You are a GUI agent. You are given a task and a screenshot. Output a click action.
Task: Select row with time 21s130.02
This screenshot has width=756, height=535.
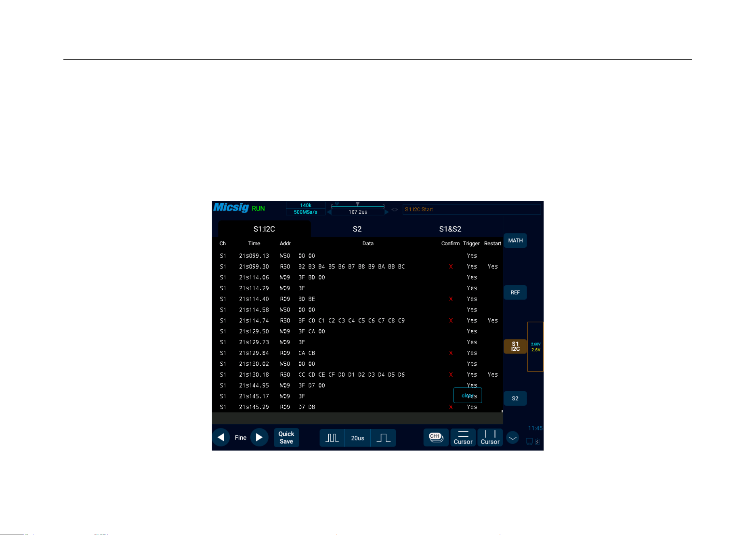(x=357, y=364)
